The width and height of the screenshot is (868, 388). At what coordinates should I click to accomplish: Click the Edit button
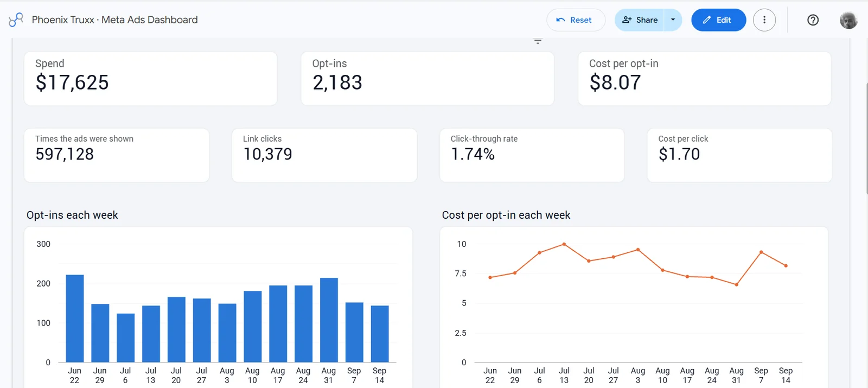pos(718,20)
